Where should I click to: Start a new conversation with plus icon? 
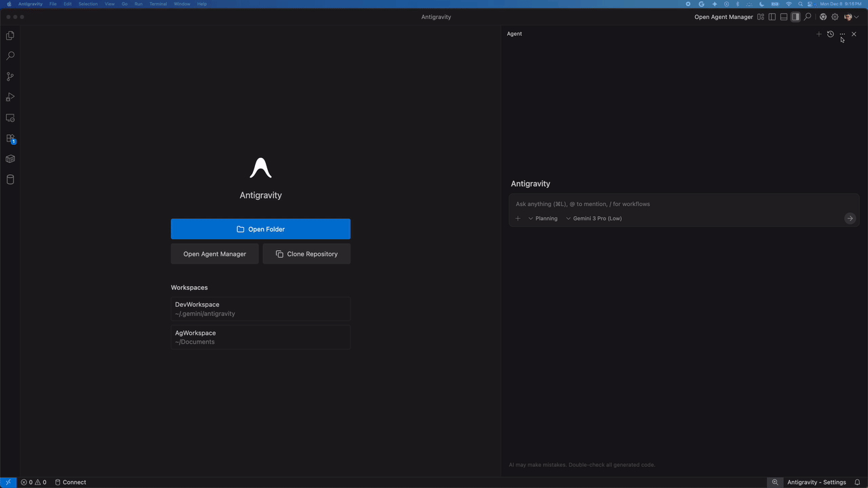pos(818,34)
